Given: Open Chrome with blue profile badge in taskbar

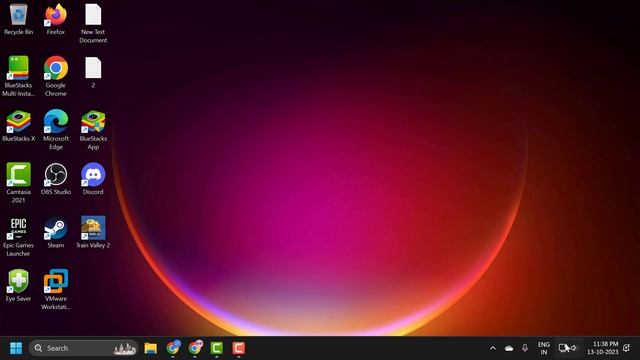Looking at the screenshot, I should (173, 348).
